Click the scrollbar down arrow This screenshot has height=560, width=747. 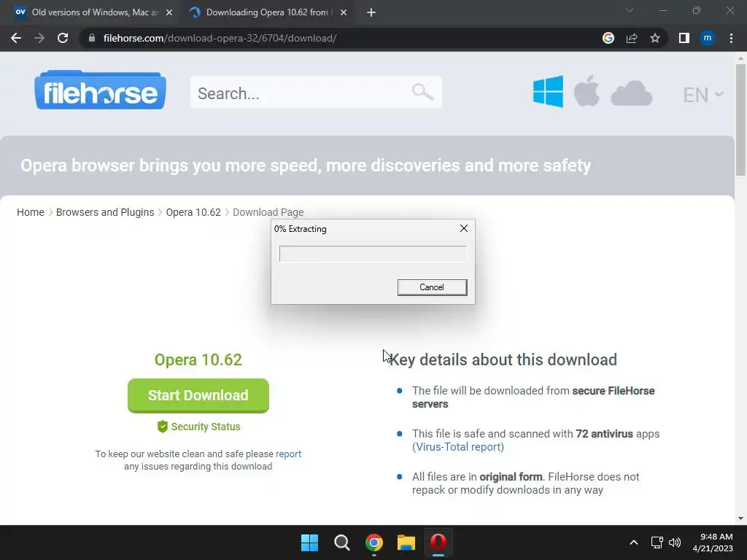coord(740,518)
